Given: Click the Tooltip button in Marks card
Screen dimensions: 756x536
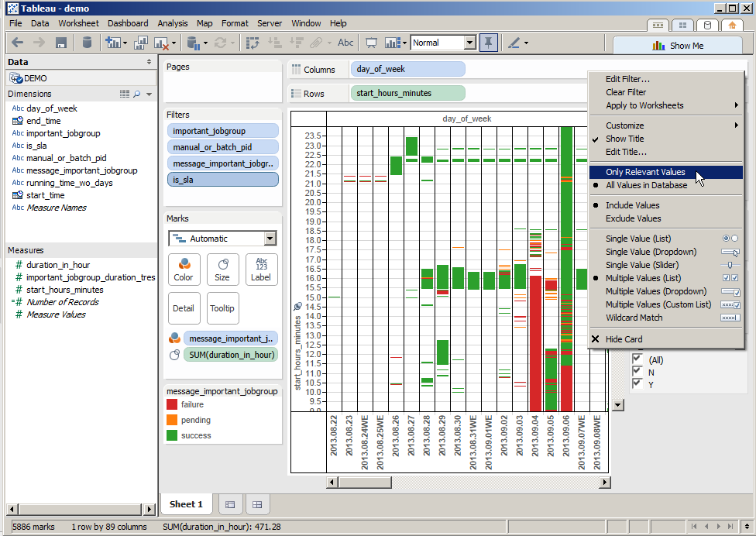Looking at the screenshot, I should point(222,308).
